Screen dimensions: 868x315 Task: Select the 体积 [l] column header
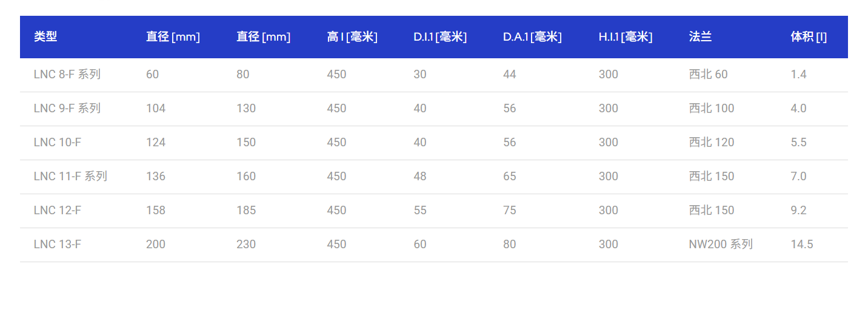click(809, 37)
